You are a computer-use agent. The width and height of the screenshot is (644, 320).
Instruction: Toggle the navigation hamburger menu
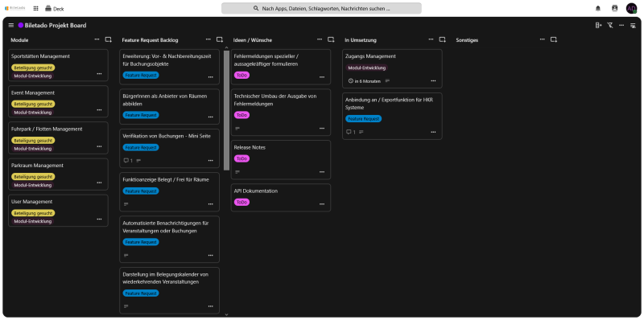coord(11,26)
